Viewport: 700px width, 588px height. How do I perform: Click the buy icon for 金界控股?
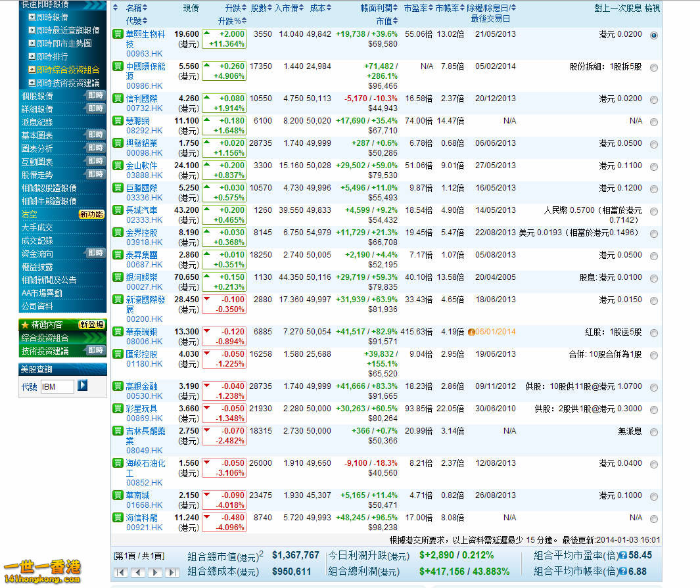(118, 232)
